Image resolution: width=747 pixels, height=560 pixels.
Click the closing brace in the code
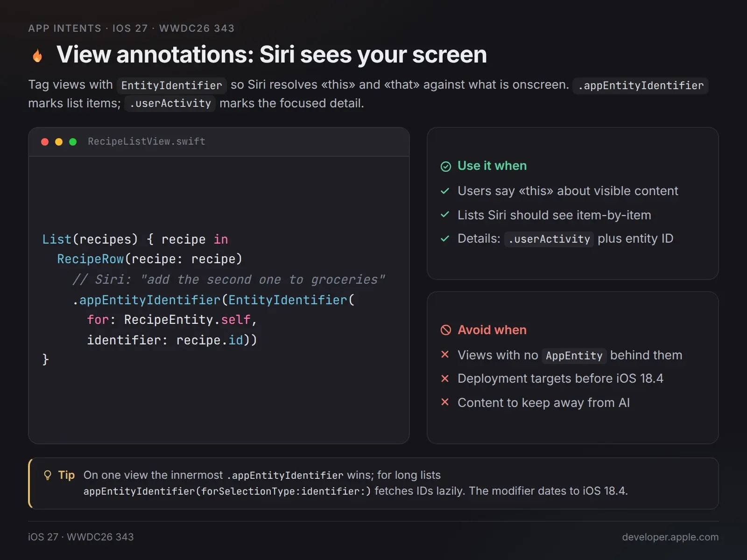pos(45,359)
